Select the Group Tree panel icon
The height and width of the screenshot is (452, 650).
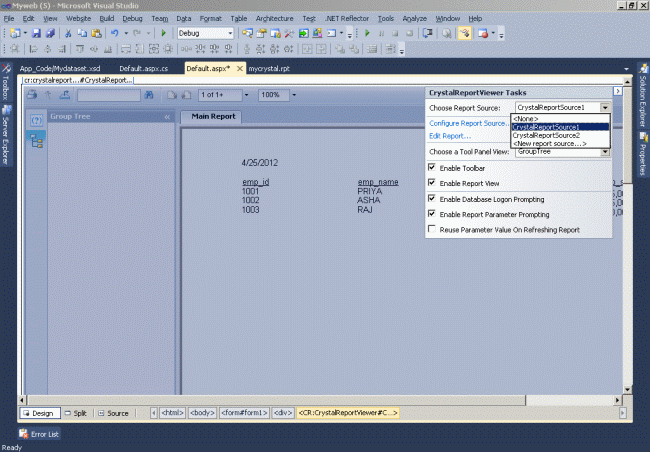tap(36, 141)
